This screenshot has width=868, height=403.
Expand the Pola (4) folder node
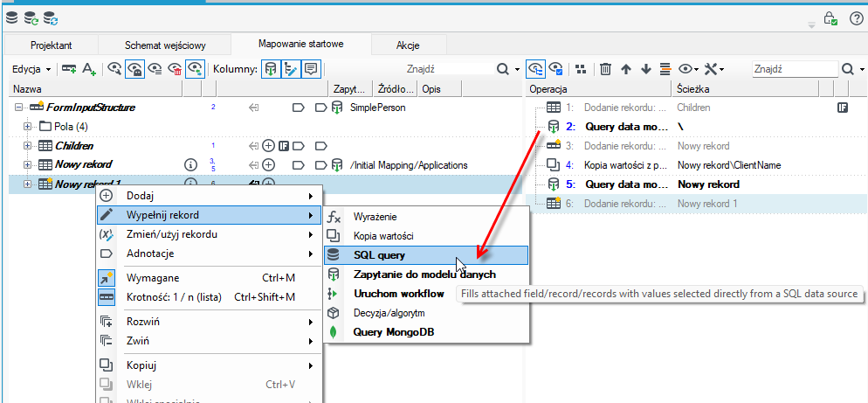click(x=27, y=127)
